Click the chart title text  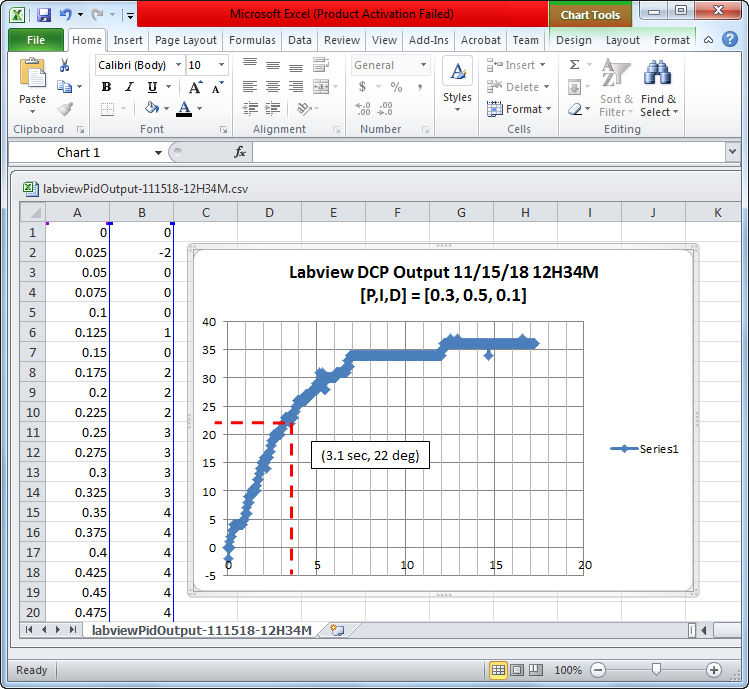(443, 283)
